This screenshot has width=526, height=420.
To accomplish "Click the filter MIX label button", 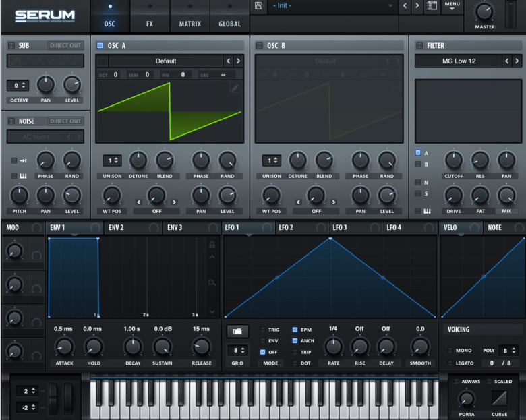I will (x=506, y=211).
